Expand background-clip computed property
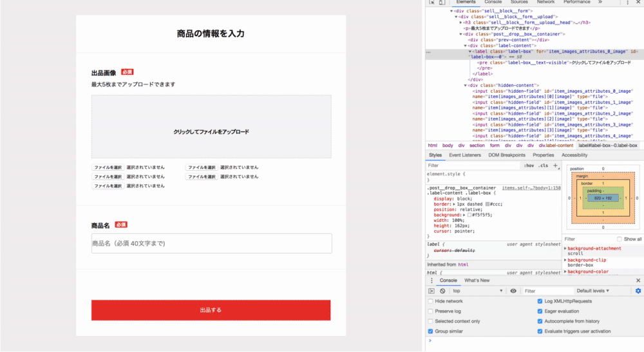The image size is (644, 352). [565, 260]
